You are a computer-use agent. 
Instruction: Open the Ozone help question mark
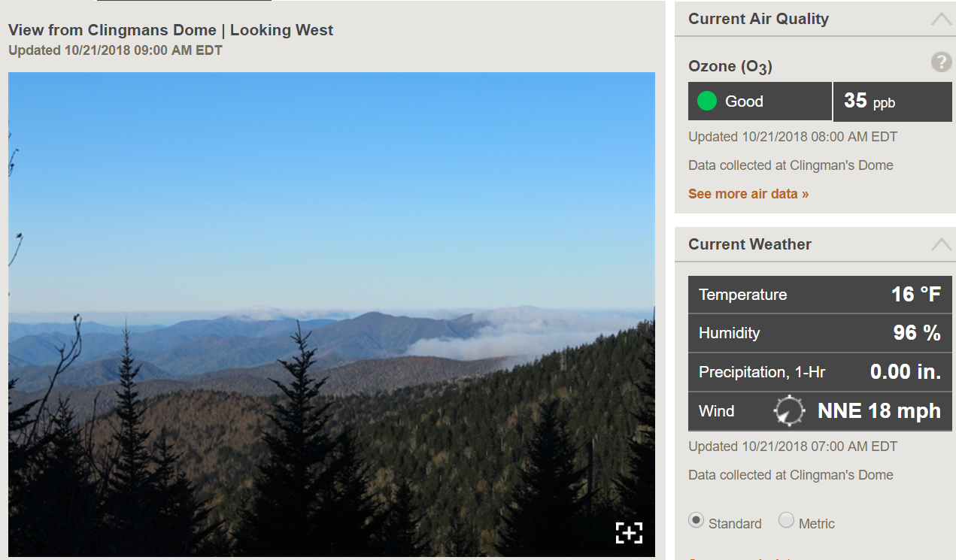pos(941,62)
